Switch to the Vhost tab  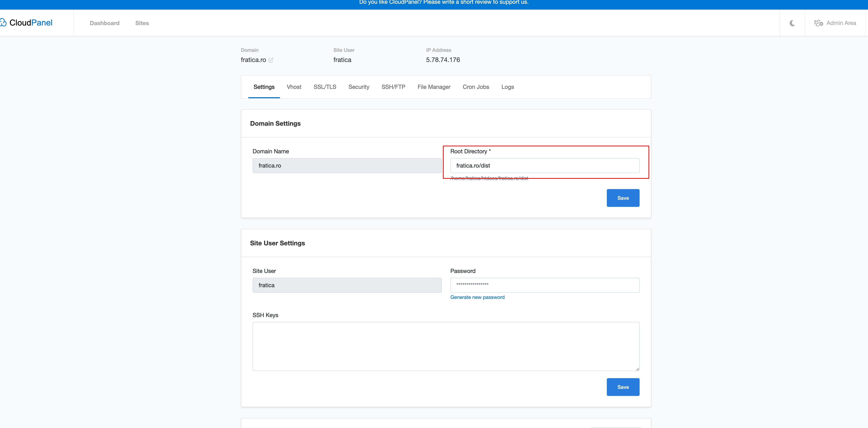(294, 87)
